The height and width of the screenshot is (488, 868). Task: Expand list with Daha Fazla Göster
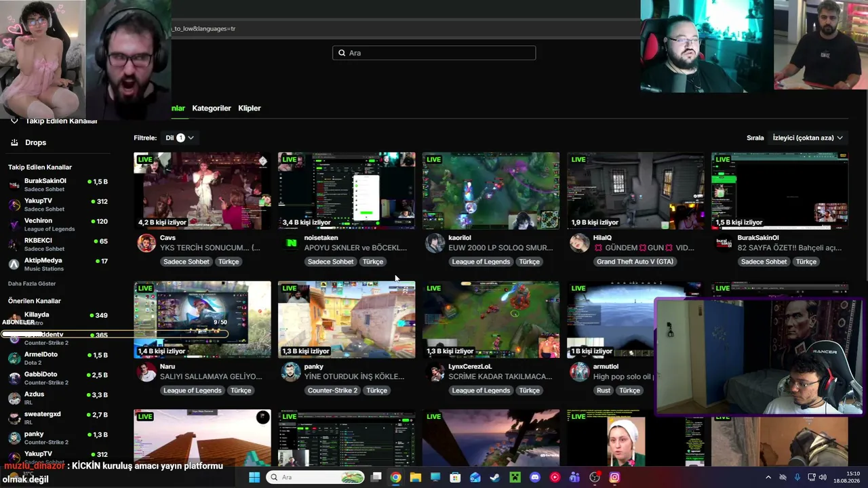coord(32,283)
